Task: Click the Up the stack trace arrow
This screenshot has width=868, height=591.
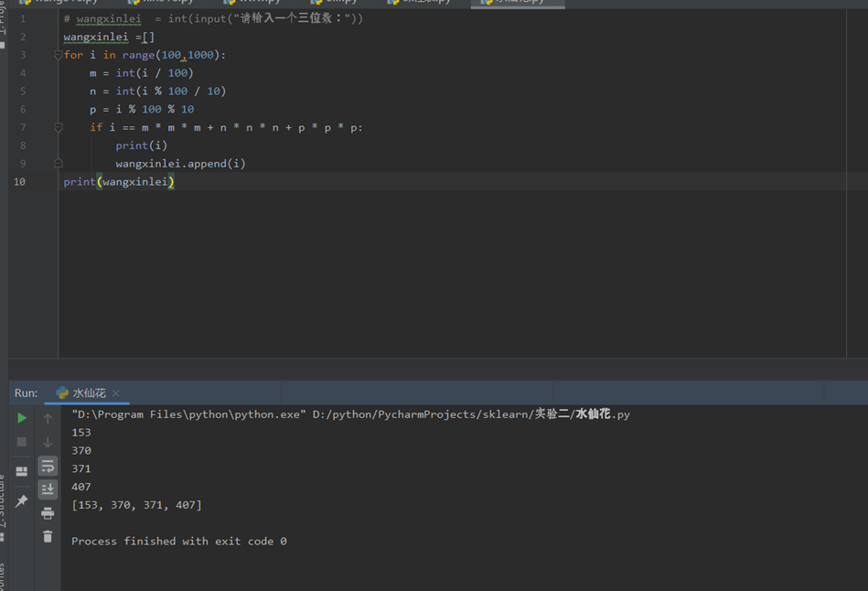Action: click(x=48, y=419)
